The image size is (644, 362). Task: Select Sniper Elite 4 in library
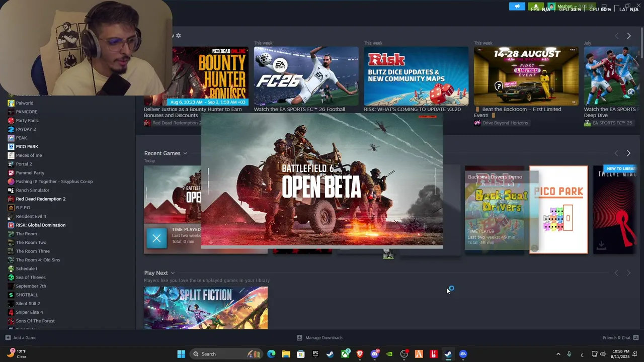pos(29,312)
